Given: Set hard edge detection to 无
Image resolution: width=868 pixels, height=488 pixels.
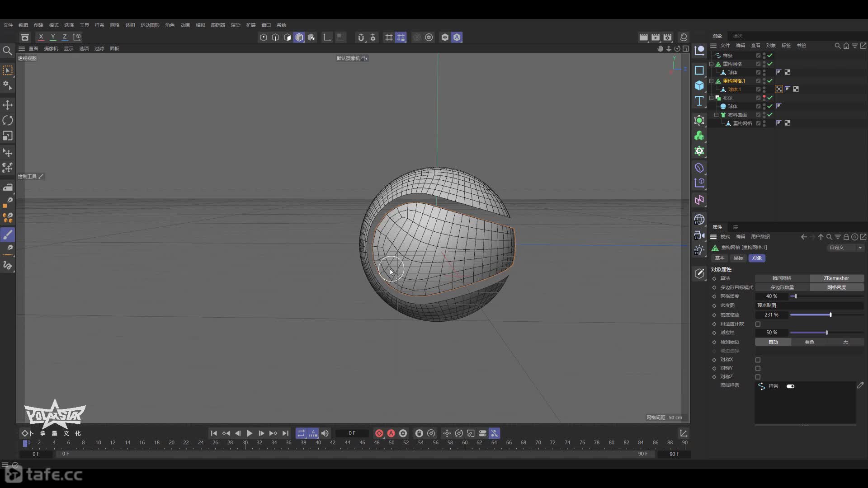Looking at the screenshot, I should pos(845,342).
